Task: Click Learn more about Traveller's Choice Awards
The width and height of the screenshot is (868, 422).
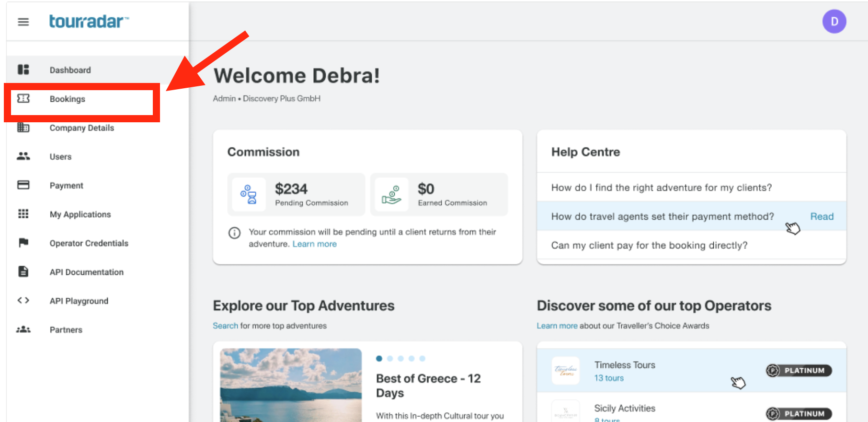Action: tap(557, 326)
